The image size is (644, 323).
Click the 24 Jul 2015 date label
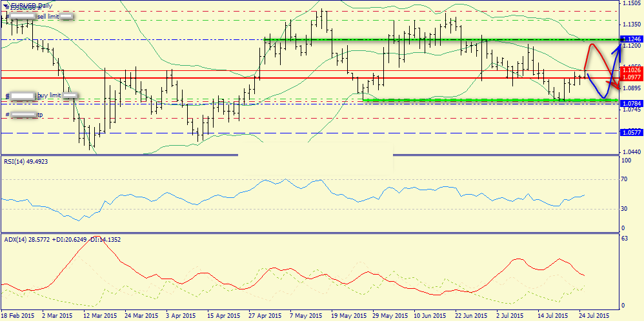pos(595,316)
